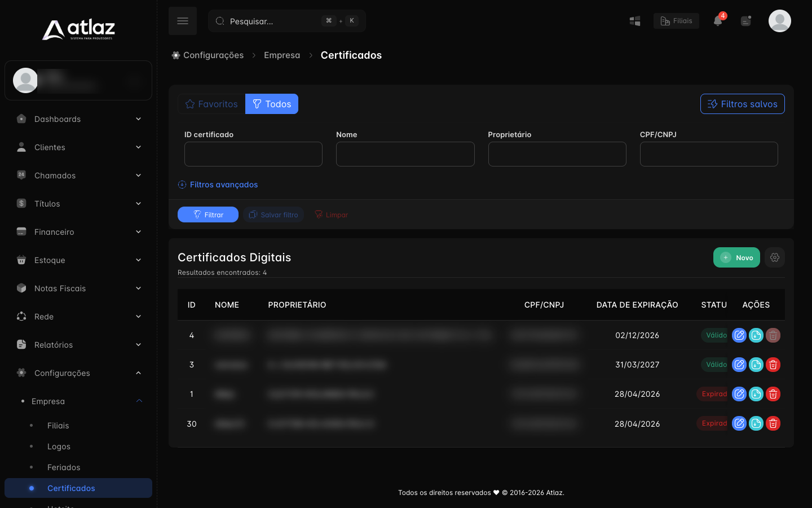Toggle the sidebar hamburger menu
This screenshot has height=508, width=812.
[x=183, y=21]
